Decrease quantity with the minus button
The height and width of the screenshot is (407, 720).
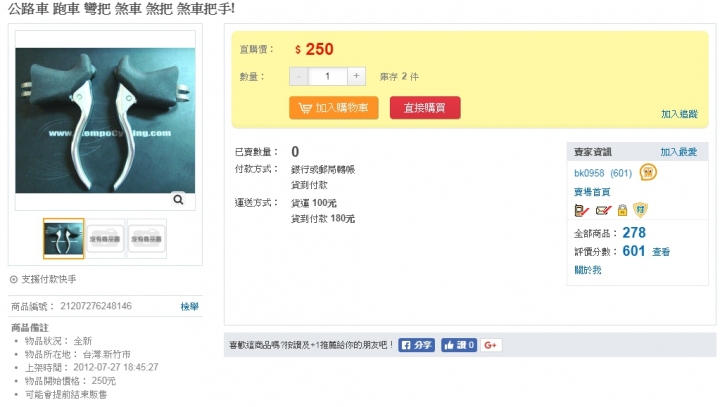298,76
